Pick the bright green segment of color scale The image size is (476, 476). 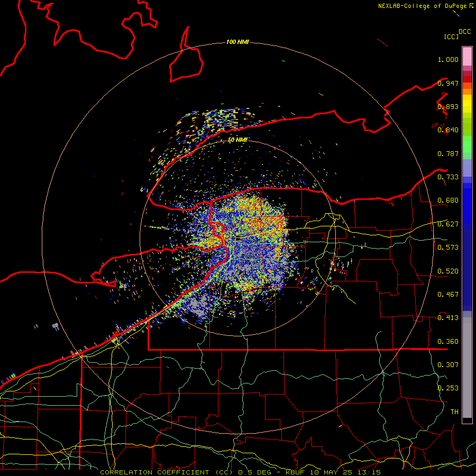tap(467, 144)
